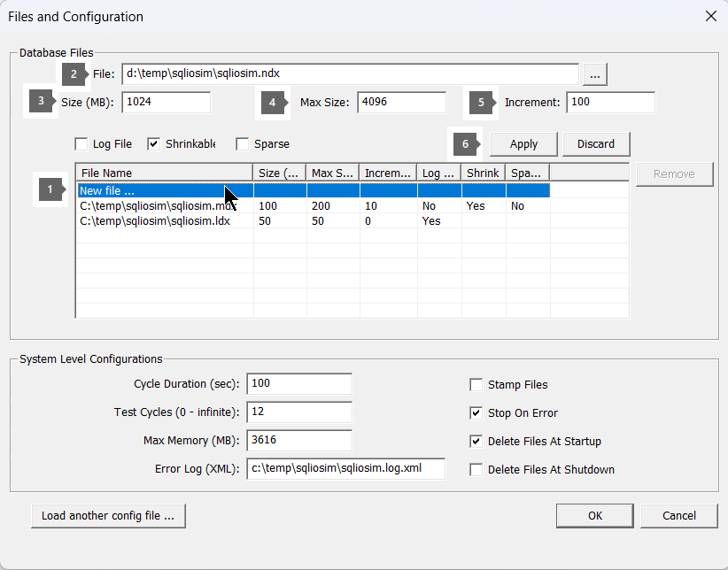Image resolution: width=728 pixels, height=570 pixels.
Task: Click Shrink value Yes in mdx row
Action: click(x=476, y=206)
